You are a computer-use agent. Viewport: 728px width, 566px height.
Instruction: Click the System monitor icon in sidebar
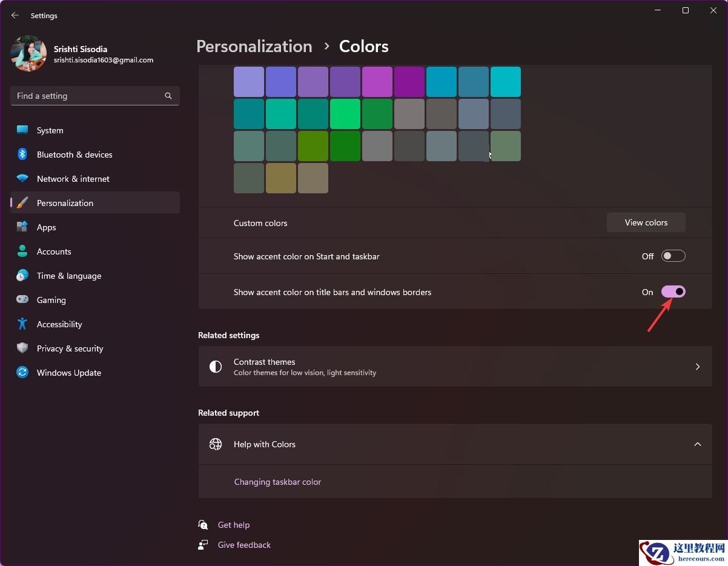point(22,130)
